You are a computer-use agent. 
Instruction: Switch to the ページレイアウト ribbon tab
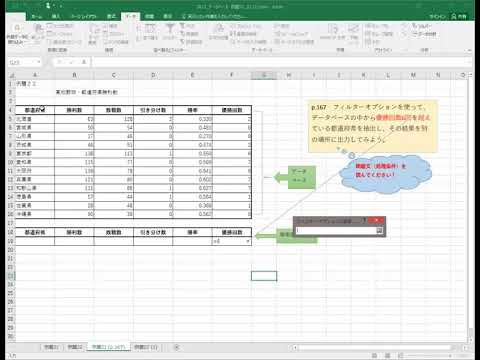pos(84,16)
